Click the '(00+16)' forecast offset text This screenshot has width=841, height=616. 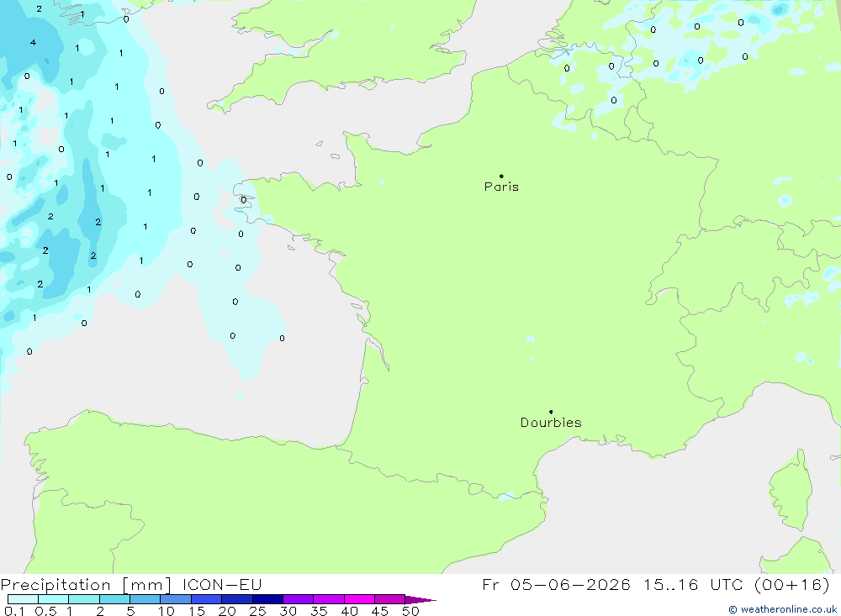pyautogui.click(x=791, y=584)
